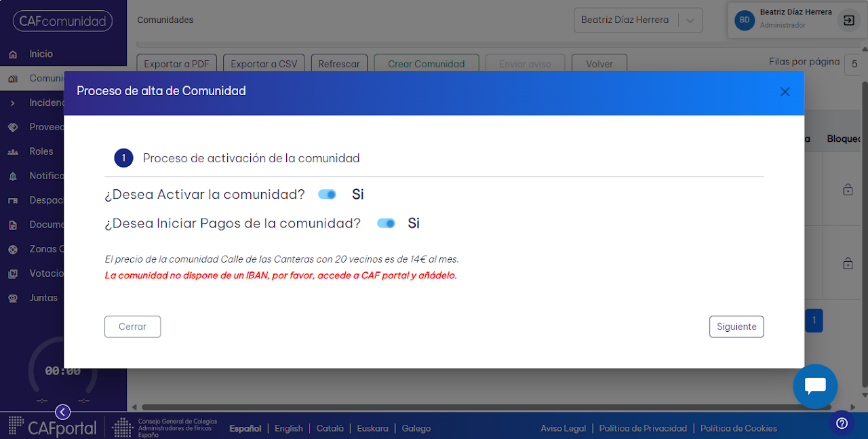Toggle the Activar la comunidad switch
The image size is (868, 439).
click(328, 195)
